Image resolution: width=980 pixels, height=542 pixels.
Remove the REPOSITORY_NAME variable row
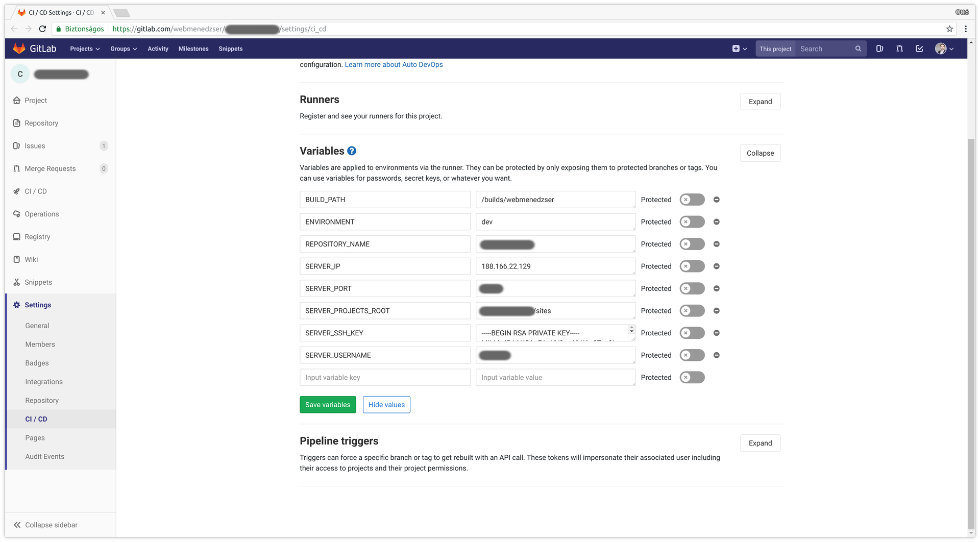point(717,244)
